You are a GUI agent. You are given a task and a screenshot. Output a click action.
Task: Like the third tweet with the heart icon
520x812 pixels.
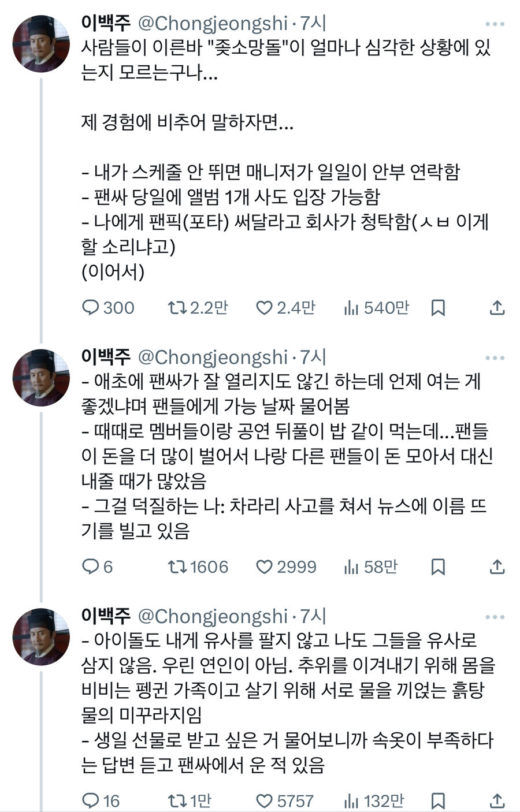point(265,801)
